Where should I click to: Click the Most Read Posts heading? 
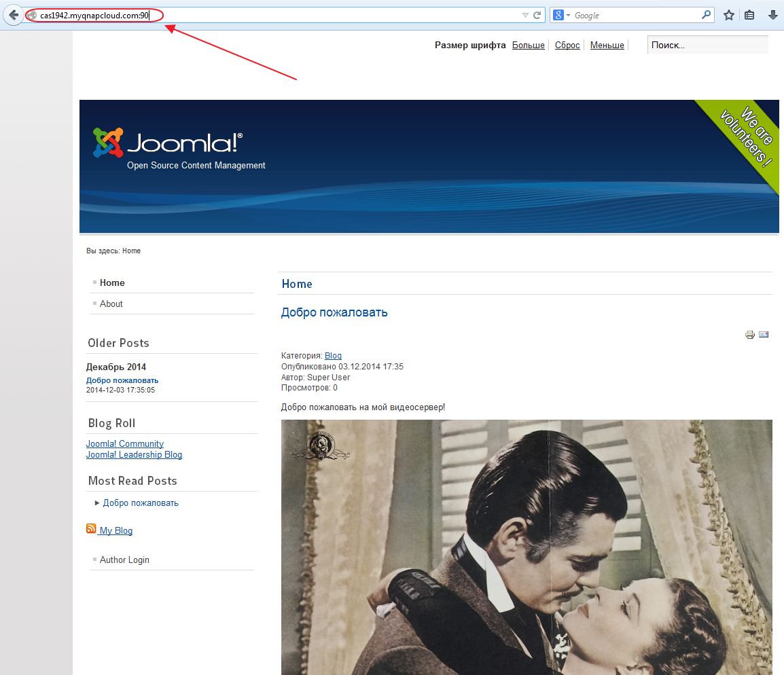click(132, 481)
